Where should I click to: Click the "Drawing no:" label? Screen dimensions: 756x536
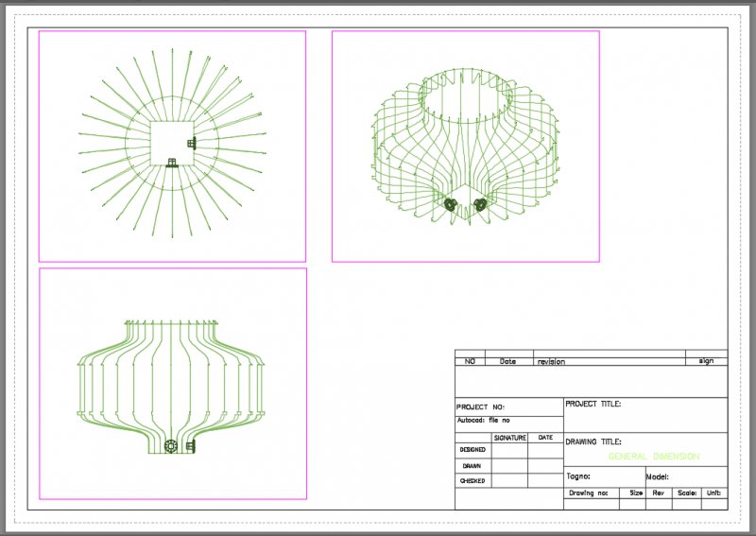pyautogui.click(x=588, y=493)
